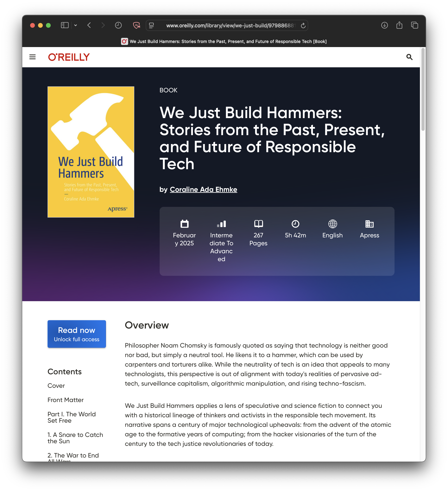Viewport: 448px width, 491px height.
Task: Go back to previous page
Action: point(89,25)
